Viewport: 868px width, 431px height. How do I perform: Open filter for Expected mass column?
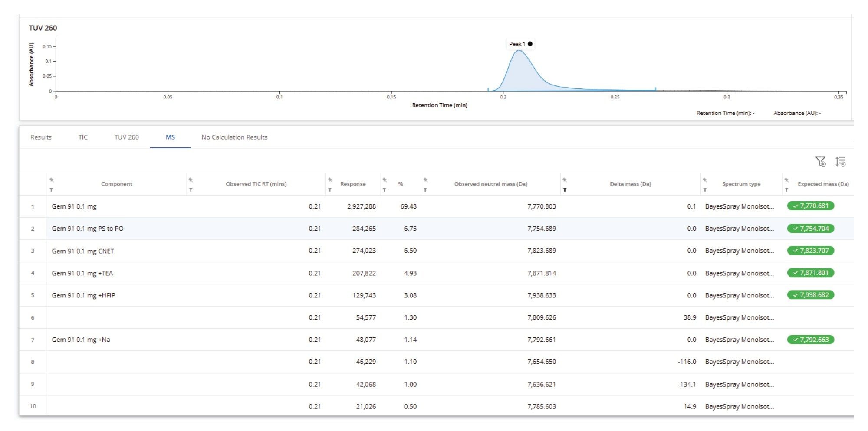(x=786, y=190)
